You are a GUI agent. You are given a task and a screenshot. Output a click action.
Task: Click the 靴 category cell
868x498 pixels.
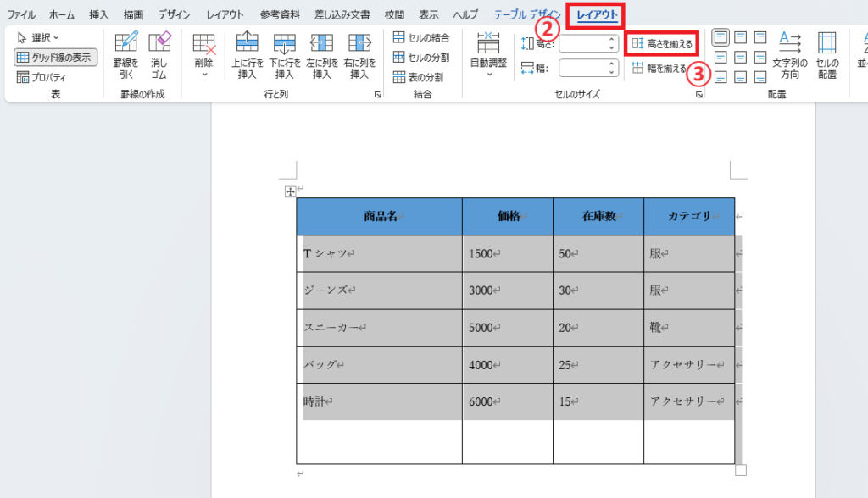click(689, 328)
